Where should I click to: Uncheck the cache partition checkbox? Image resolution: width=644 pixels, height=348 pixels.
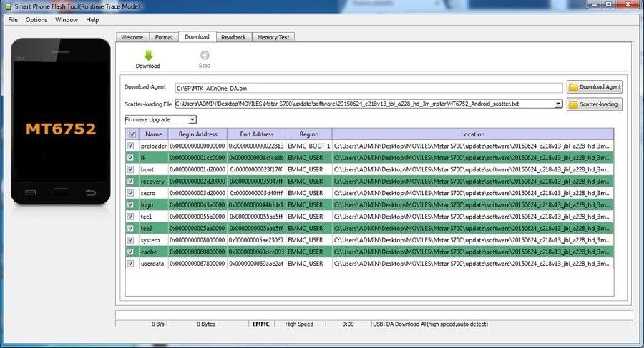pos(131,252)
